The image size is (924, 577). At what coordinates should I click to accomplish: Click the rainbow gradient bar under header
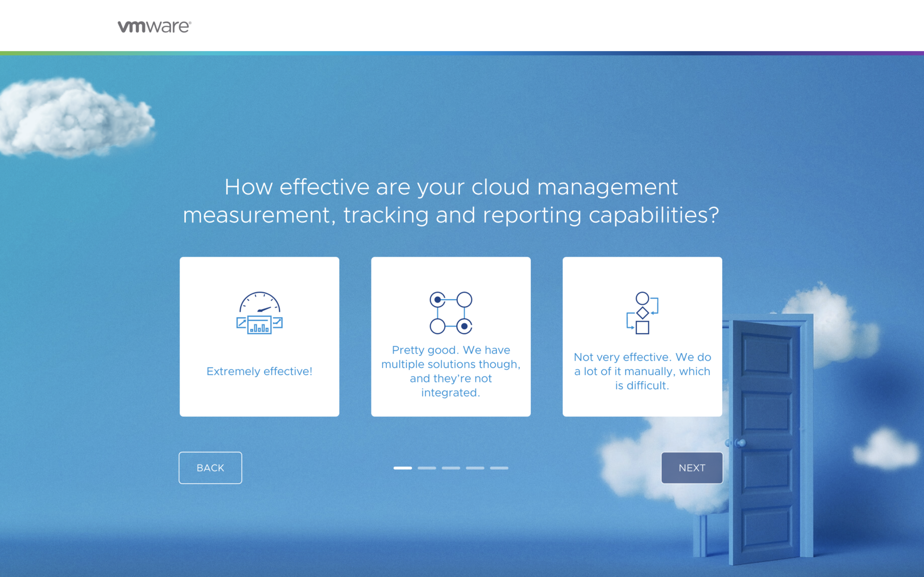coord(462,53)
